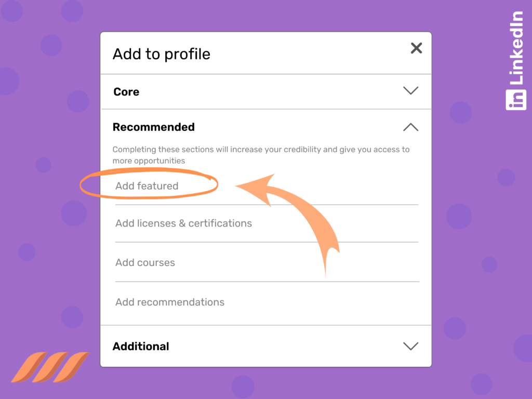This screenshot has height=399, width=532.
Task: Click the Recommended section heading
Action: point(154,127)
